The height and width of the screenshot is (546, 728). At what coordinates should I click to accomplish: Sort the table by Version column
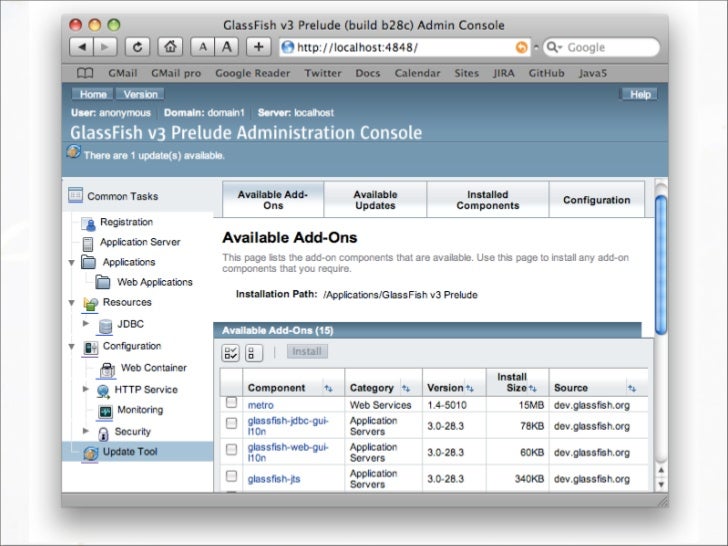469,388
